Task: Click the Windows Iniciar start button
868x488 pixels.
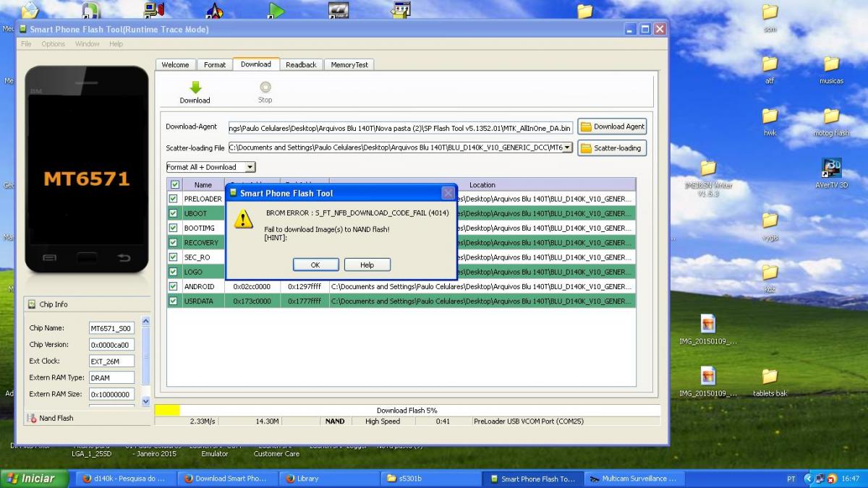Action: (x=35, y=479)
